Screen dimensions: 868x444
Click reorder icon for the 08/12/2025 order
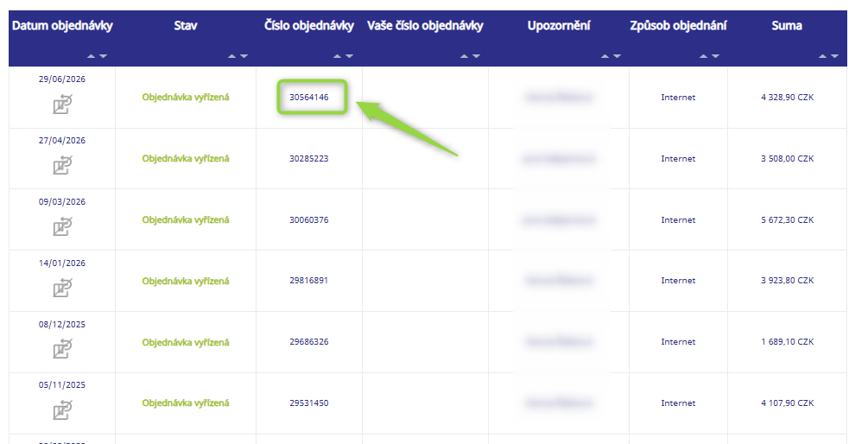click(x=62, y=349)
